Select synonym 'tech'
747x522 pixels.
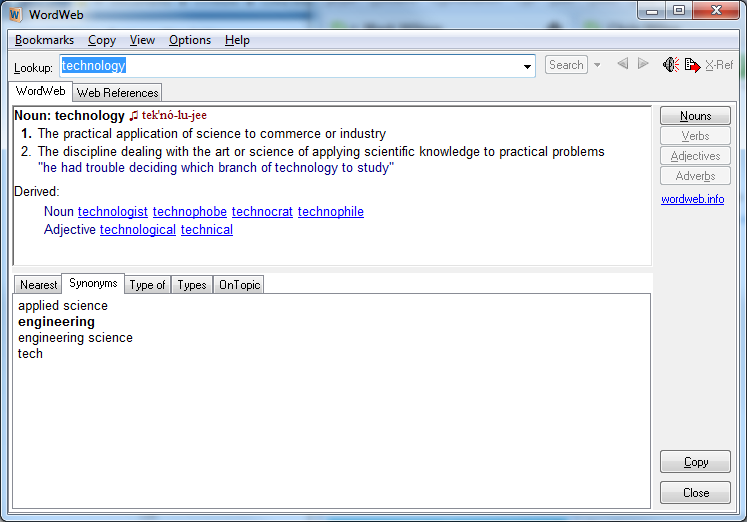tap(30, 354)
